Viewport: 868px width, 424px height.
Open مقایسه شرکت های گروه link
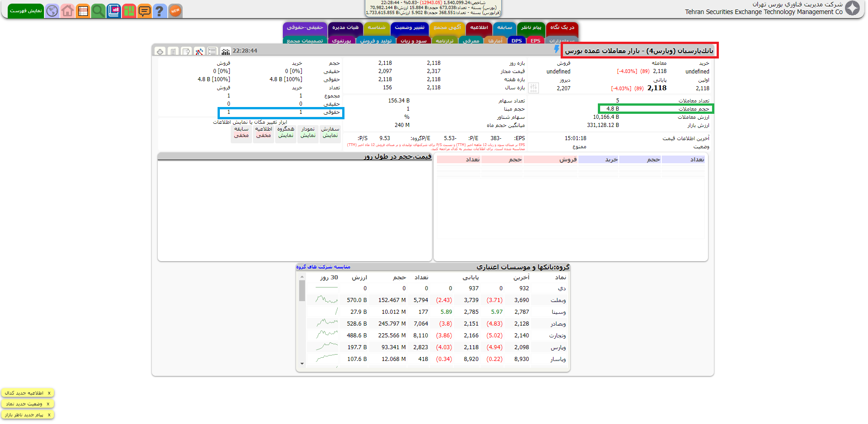323,267
